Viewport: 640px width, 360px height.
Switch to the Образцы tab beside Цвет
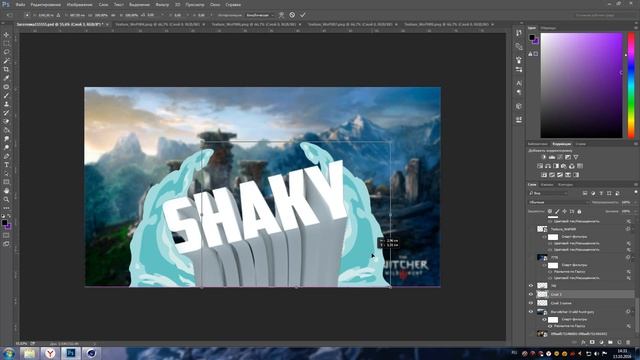(x=548, y=28)
